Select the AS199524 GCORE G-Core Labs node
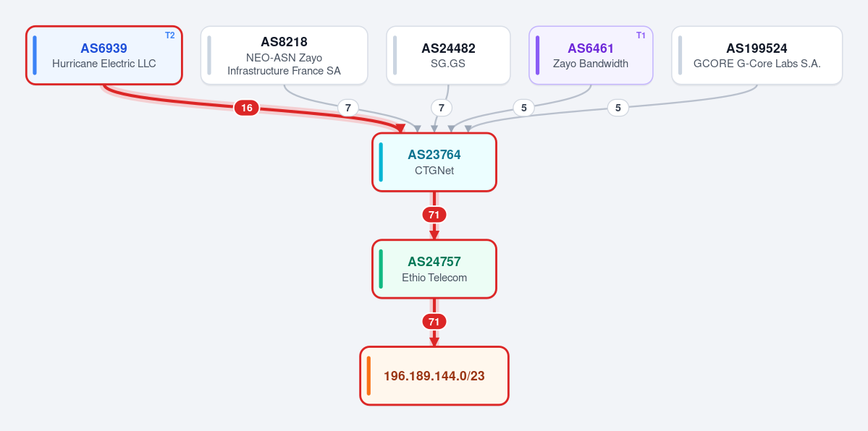The height and width of the screenshot is (431, 868). pyautogui.click(x=757, y=56)
